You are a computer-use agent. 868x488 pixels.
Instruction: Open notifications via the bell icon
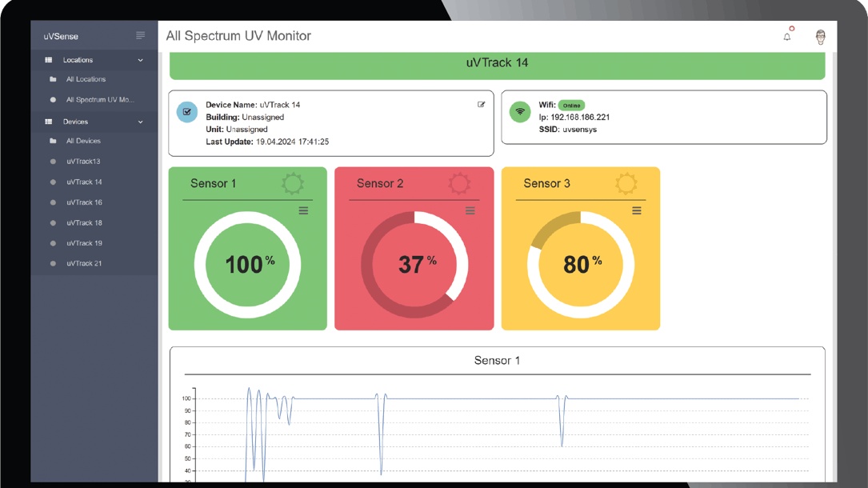tap(786, 36)
